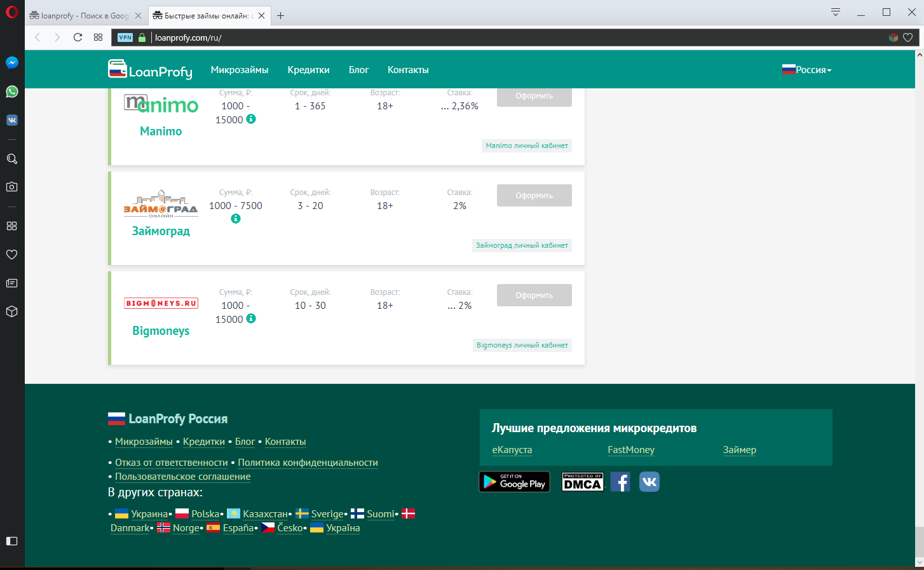924x570 pixels.
Task: Close the loanprofy loans tab
Action: pos(261,16)
